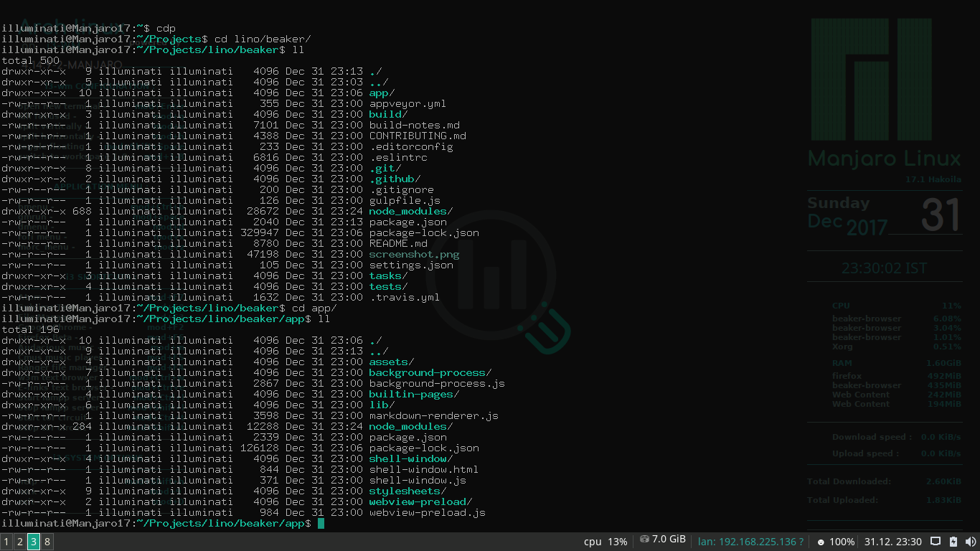Screen dimensions: 980x551
Task: Click the .gitignore file name
Action: click(x=401, y=190)
